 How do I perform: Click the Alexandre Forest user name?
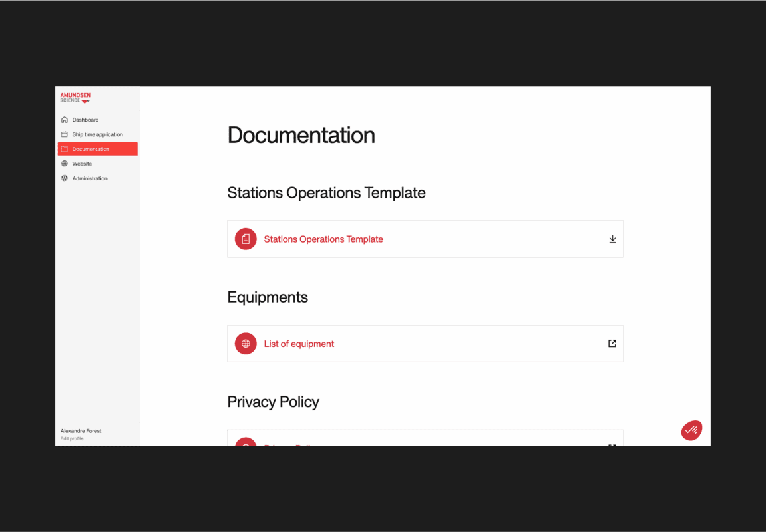click(x=81, y=431)
